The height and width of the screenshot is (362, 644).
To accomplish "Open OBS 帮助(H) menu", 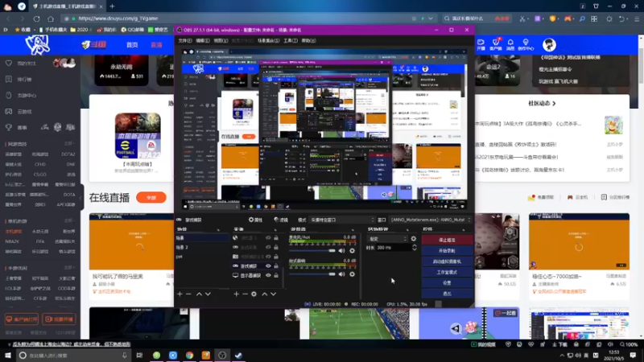I will click(309, 41).
